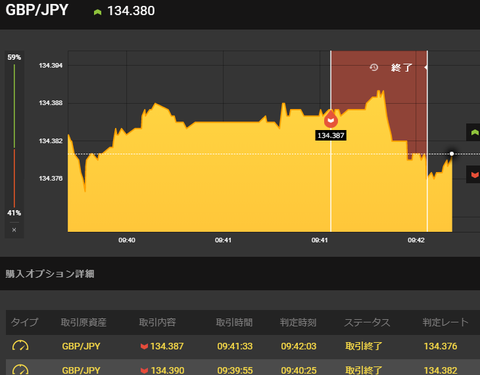Click the red entry marker on the chart

pos(331,119)
